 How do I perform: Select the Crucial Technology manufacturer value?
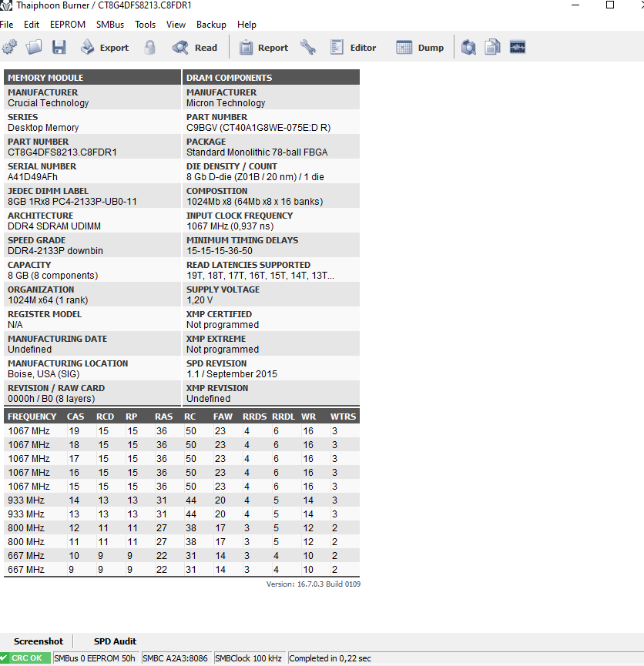tap(48, 103)
